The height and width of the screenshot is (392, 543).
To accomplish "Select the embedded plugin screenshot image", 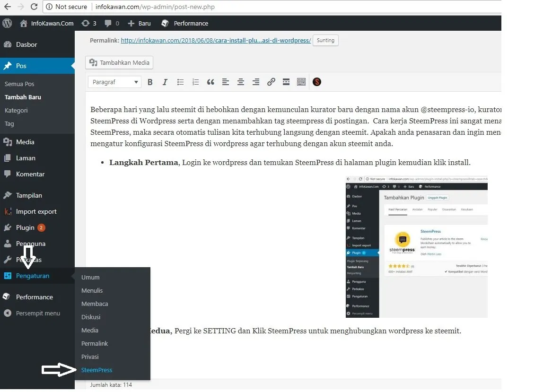I will click(417, 247).
